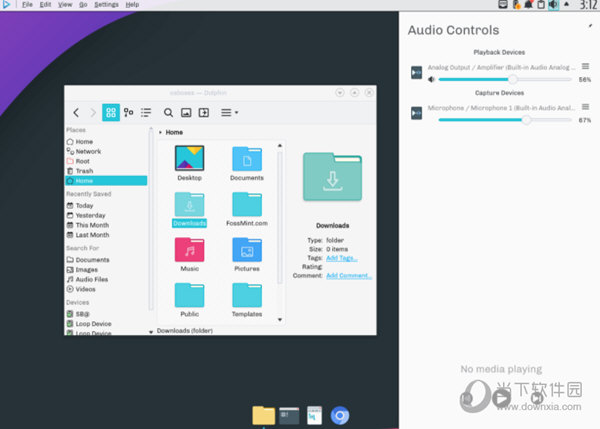Open the Go menu
The height and width of the screenshot is (429, 600).
point(83,5)
